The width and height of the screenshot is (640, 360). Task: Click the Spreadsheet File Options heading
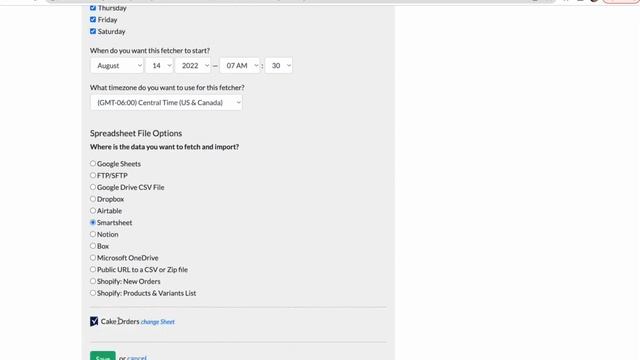[136, 133]
